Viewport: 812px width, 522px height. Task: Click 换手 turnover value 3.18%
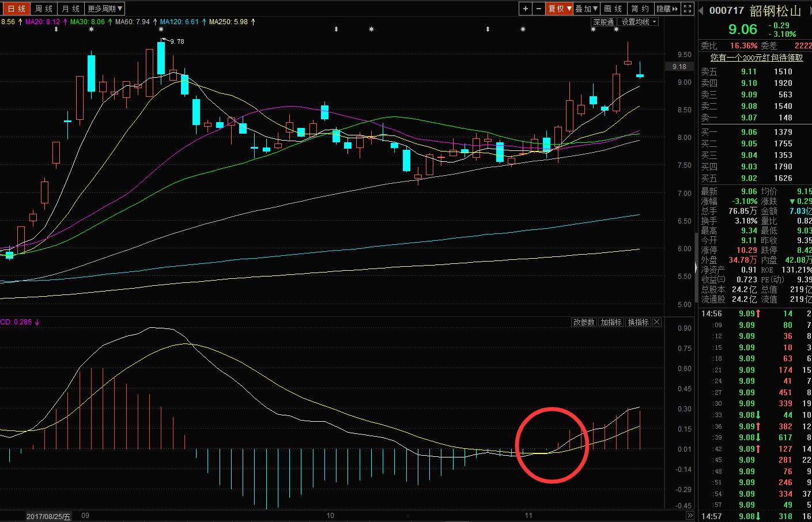tap(746, 221)
